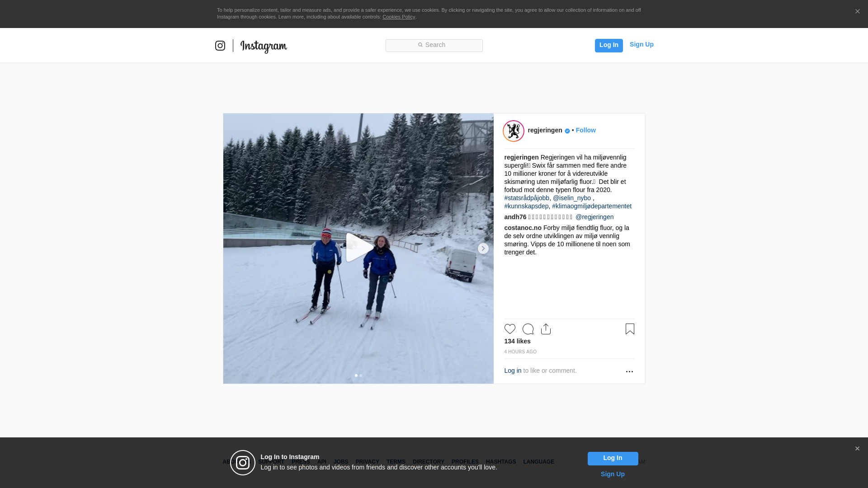Close the bottom login banner
The width and height of the screenshot is (868, 488).
857,449
